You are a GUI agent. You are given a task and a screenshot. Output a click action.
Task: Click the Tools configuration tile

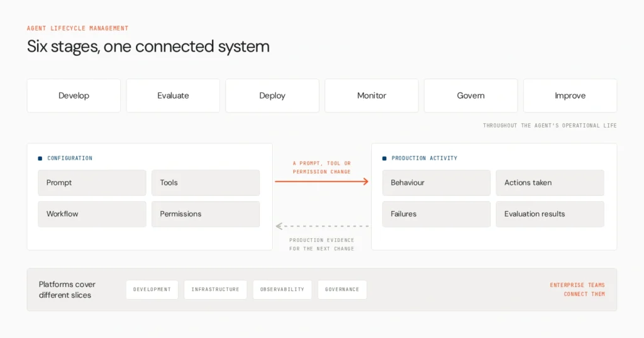(206, 183)
